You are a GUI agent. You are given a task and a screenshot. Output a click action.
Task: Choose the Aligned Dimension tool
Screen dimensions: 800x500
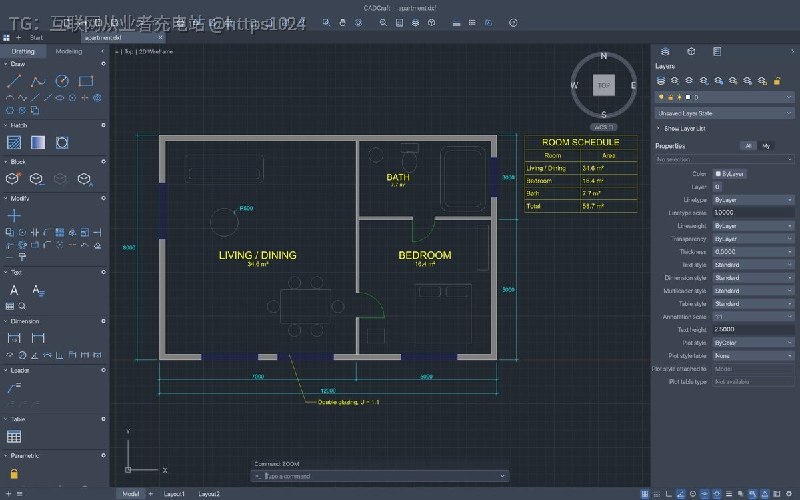[38, 338]
